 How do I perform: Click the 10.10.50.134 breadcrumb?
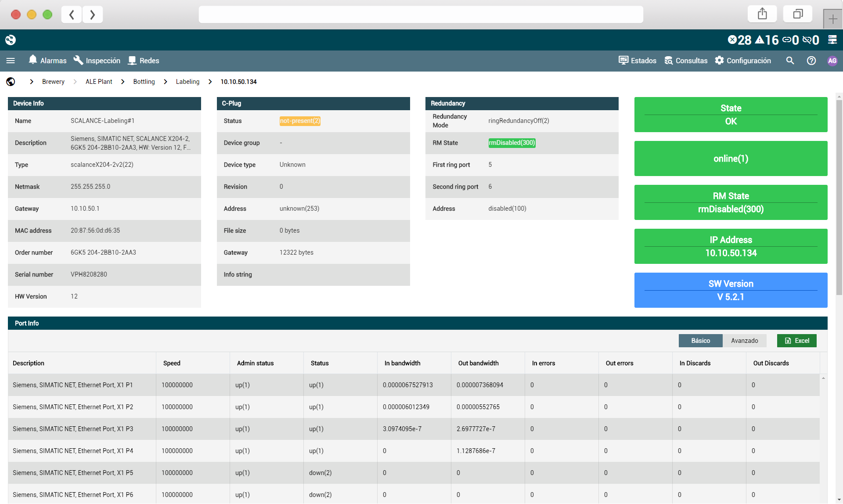[238, 82]
